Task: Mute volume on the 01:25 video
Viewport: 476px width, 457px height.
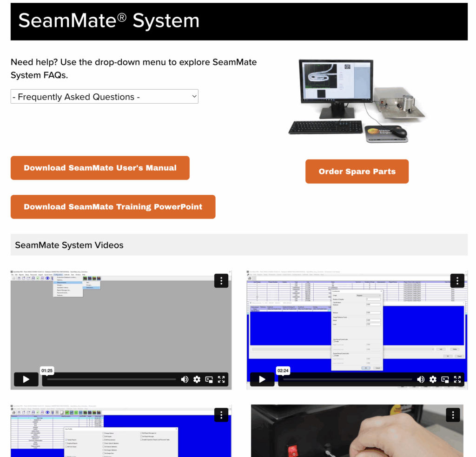Action: (185, 379)
